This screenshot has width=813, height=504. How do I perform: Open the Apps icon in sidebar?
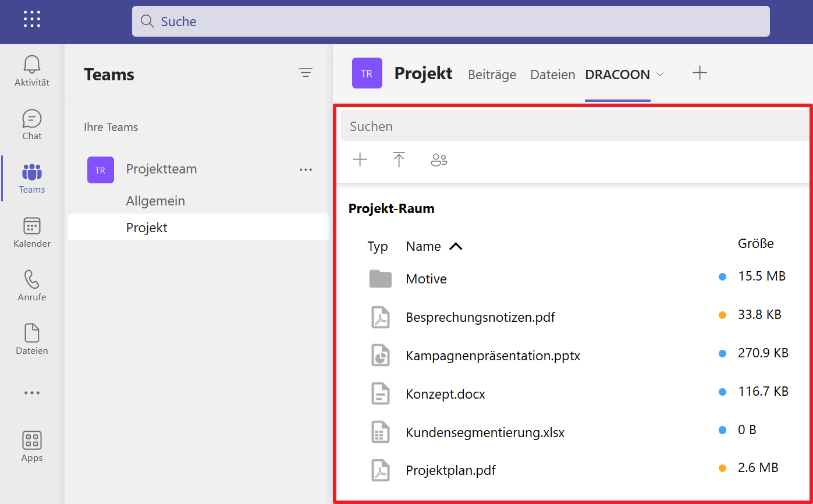click(x=32, y=446)
